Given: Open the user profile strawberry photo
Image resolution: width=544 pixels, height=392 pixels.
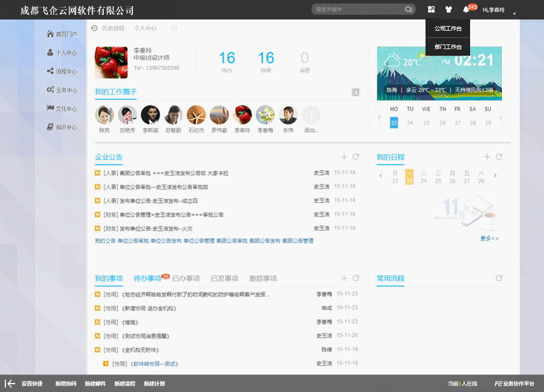Looking at the screenshot, I should (111, 62).
